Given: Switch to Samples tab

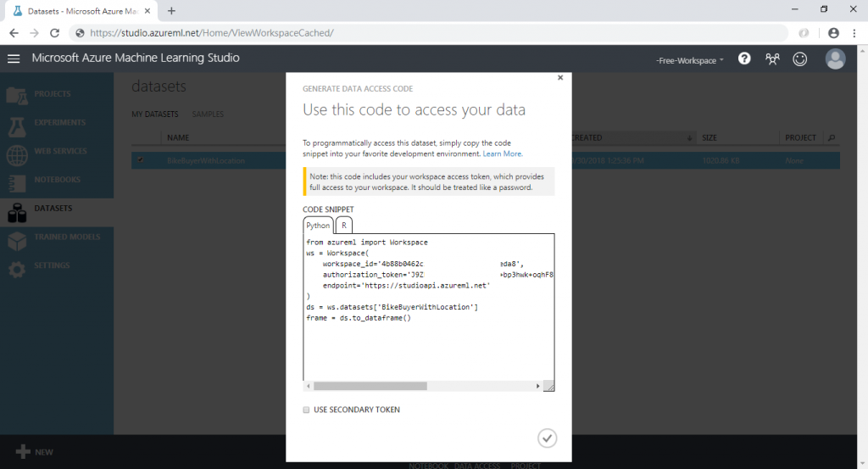Looking at the screenshot, I should click(x=209, y=114).
